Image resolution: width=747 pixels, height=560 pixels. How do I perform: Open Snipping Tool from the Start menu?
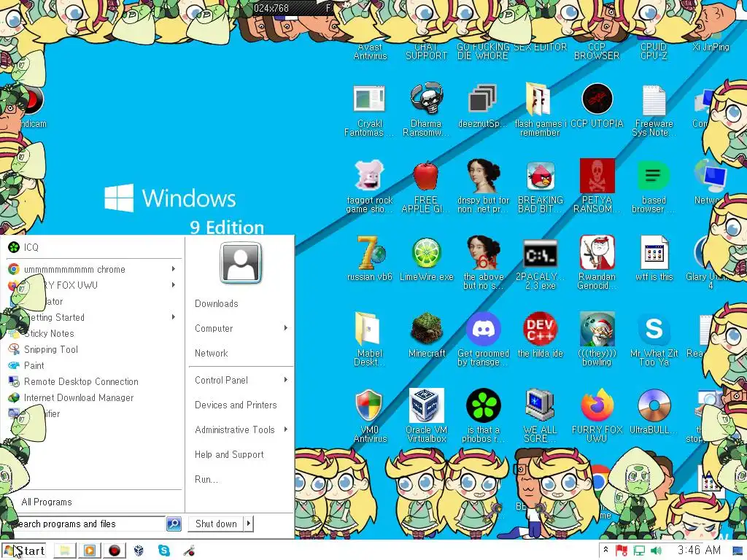[x=93, y=349]
